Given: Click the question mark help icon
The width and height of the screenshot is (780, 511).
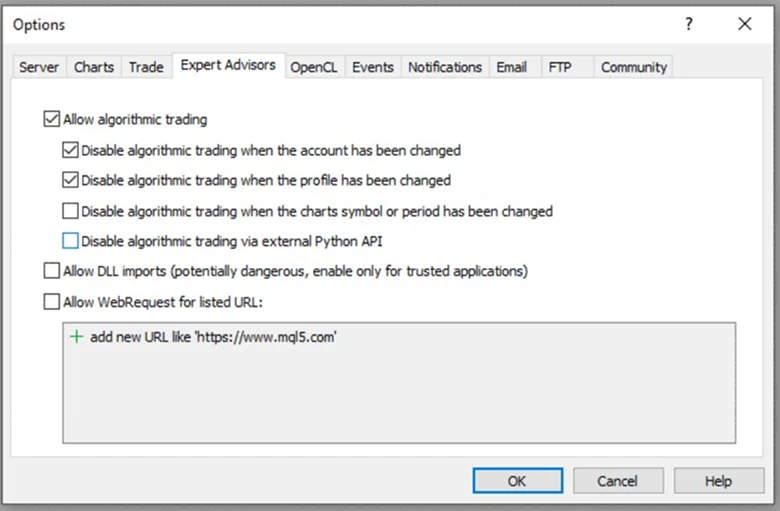Looking at the screenshot, I should coord(689,24).
